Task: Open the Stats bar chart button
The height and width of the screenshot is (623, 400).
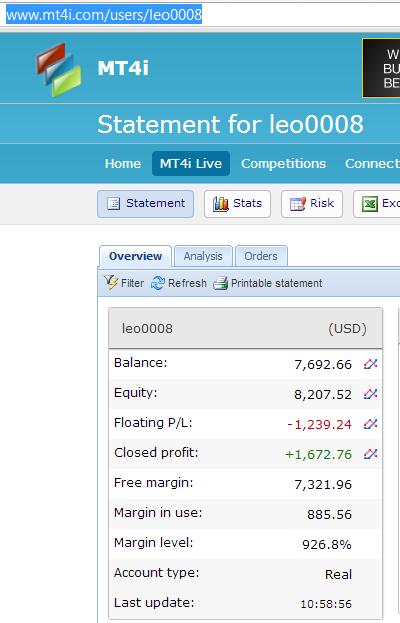Action: (238, 204)
